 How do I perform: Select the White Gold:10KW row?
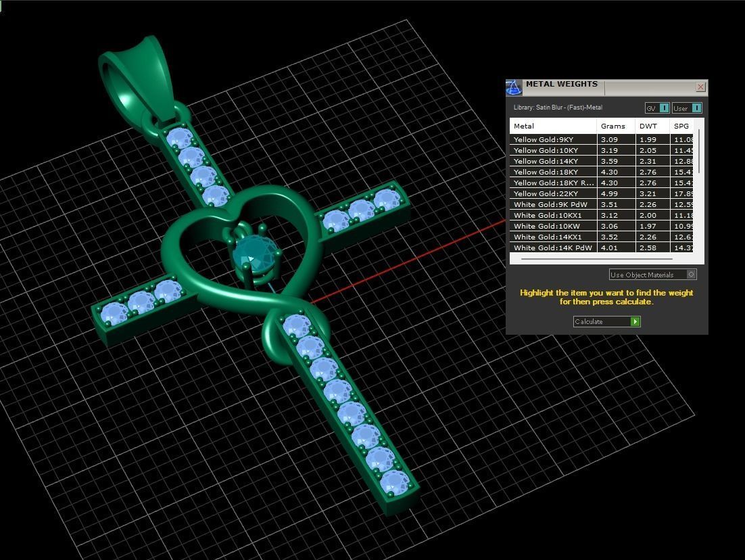coord(602,227)
